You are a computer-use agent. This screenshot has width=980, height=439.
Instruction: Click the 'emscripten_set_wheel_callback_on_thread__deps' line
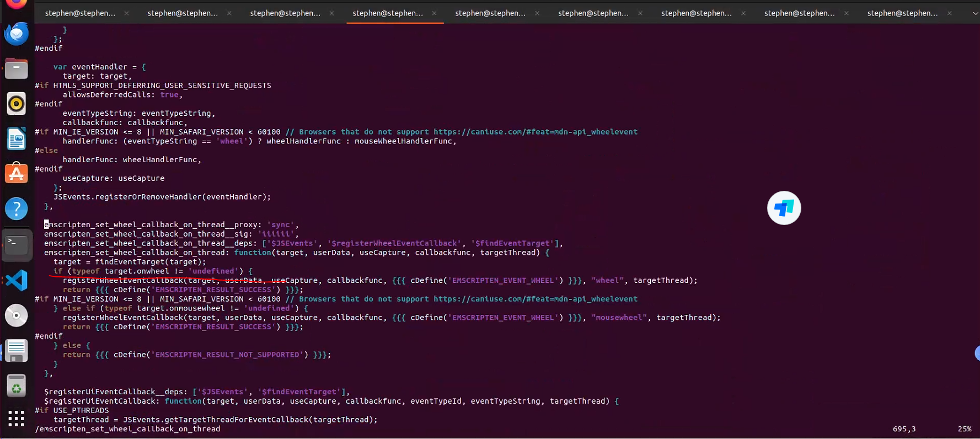[x=304, y=243]
